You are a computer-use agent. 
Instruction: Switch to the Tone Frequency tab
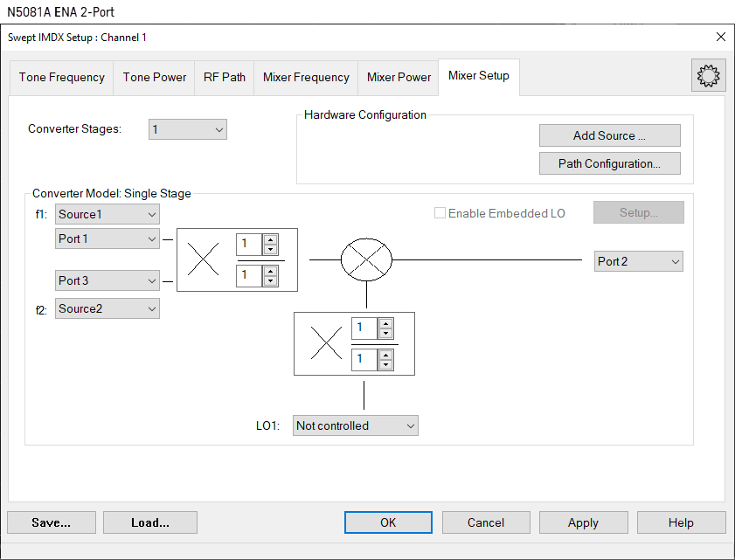[62, 77]
